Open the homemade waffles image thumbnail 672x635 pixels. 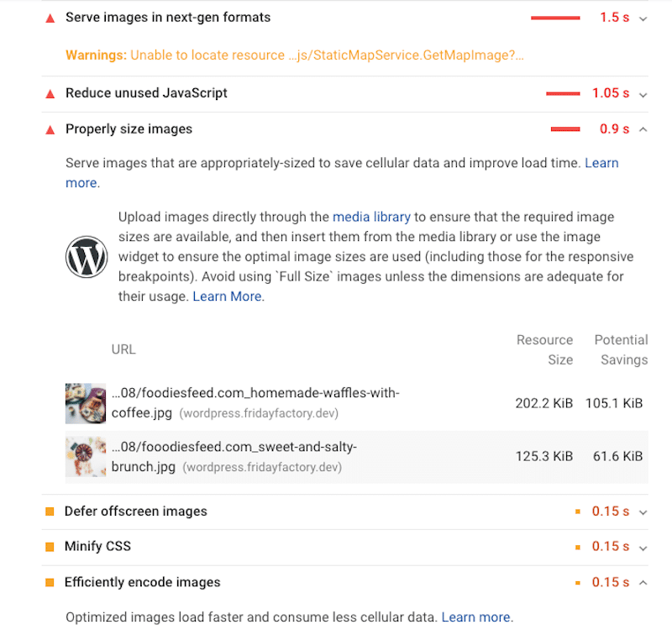tap(86, 403)
